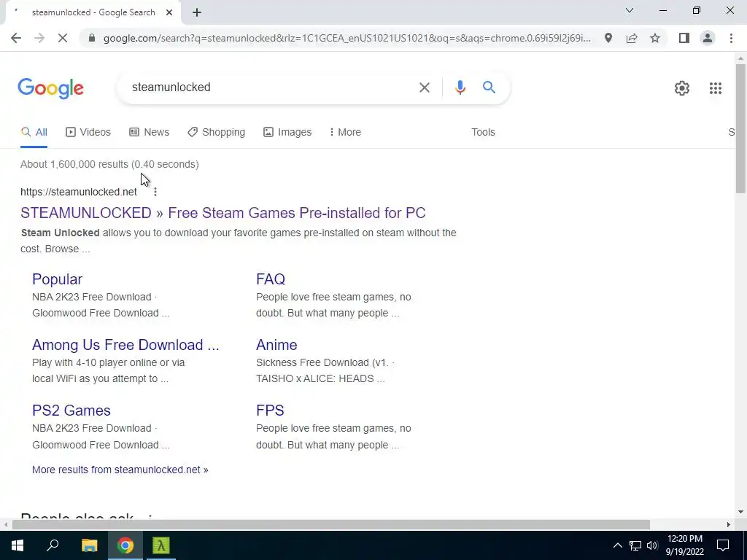Image resolution: width=747 pixels, height=560 pixels.
Task: Click the scroll right arrow
Action: (x=729, y=525)
